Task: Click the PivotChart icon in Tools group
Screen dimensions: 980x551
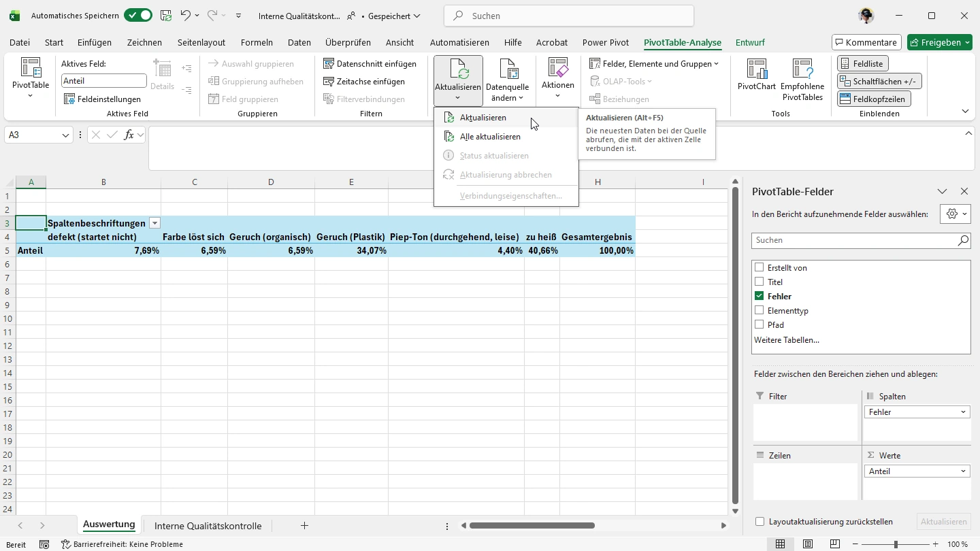Action: tap(756, 69)
